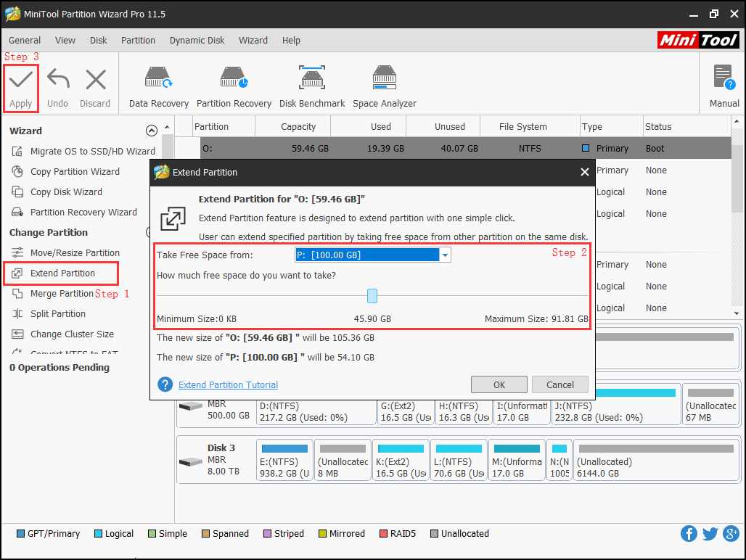
Task: Click the Apply checkmark icon
Action: (x=20, y=80)
